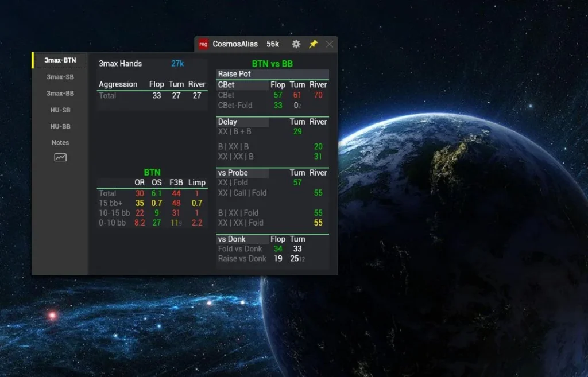This screenshot has width=588, height=377.
Task: Click the CBet-Fold Flop value 33
Action: coord(278,106)
